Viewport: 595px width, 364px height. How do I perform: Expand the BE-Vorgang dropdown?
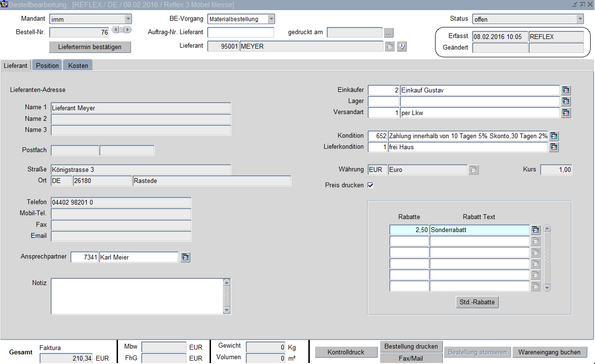271,19
